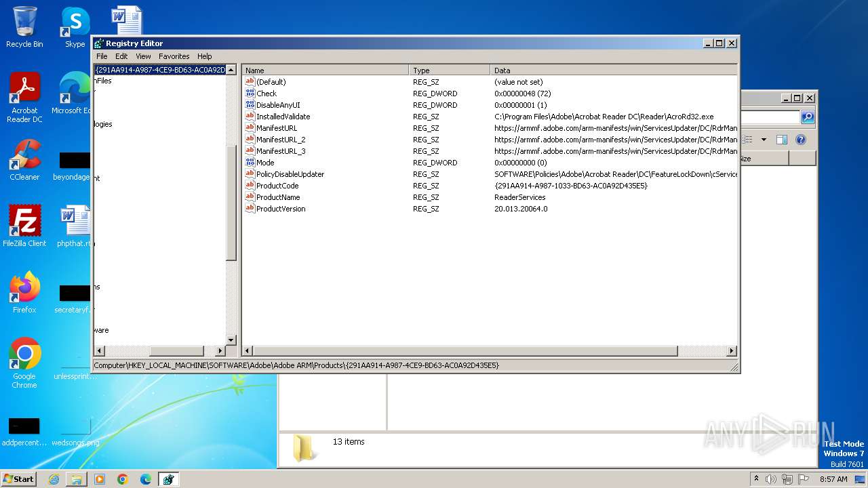Open Acrobat Reader DC desktop shortcut
This screenshot has height=488, width=868.
pyautogui.click(x=24, y=98)
